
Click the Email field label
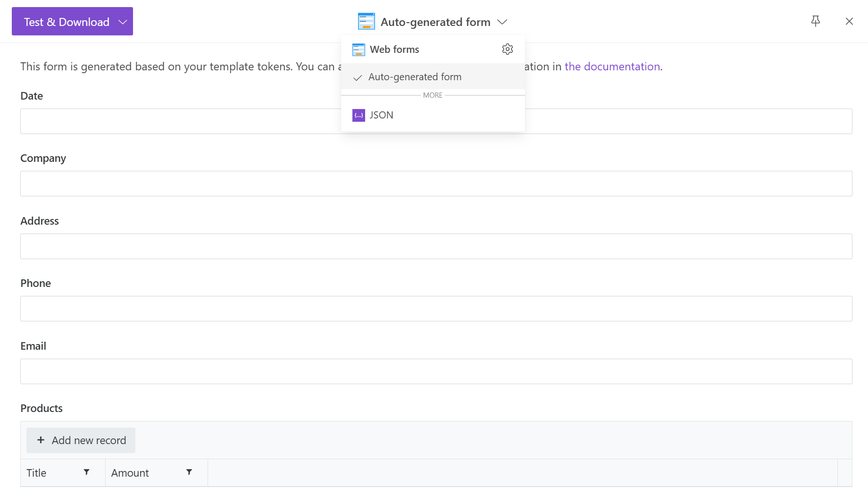tap(33, 346)
